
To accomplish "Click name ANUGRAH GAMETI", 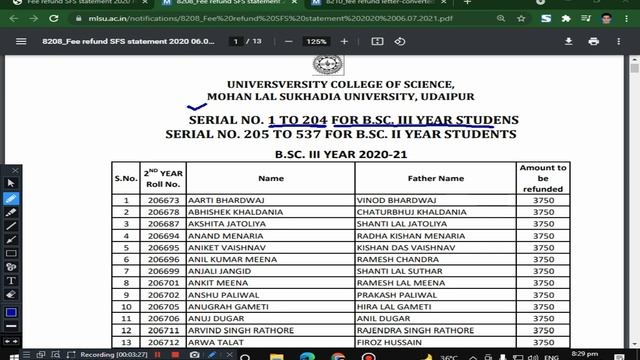I will pyautogui.click(x=228, y=307).
